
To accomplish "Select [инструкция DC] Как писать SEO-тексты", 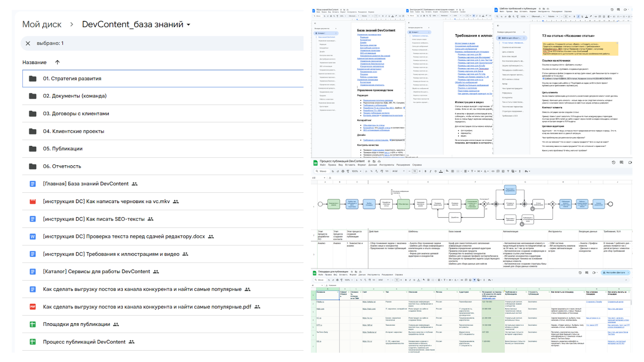I will [163, 219].
